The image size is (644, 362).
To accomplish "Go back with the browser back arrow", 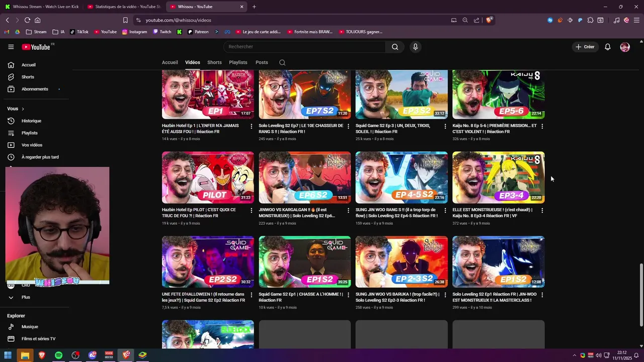I will tap(8, 20).
